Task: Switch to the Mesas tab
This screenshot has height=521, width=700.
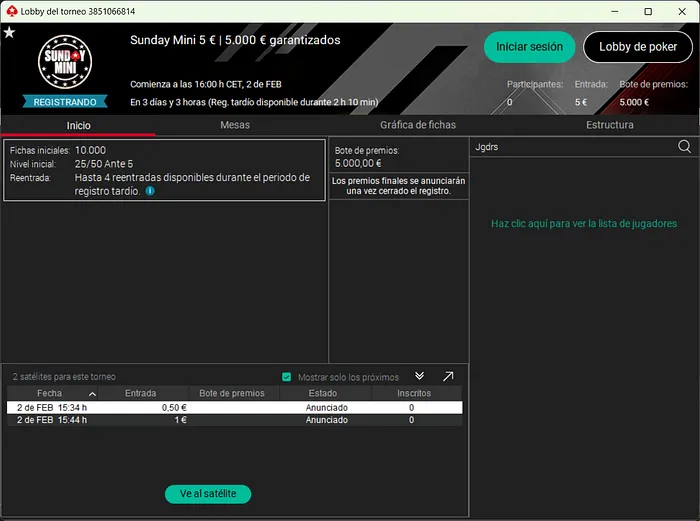Action: pyautogui.click(x=234, y=125)
